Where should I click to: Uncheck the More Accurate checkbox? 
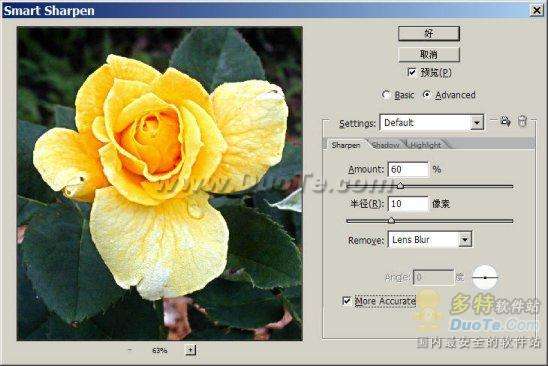[346, 301]
